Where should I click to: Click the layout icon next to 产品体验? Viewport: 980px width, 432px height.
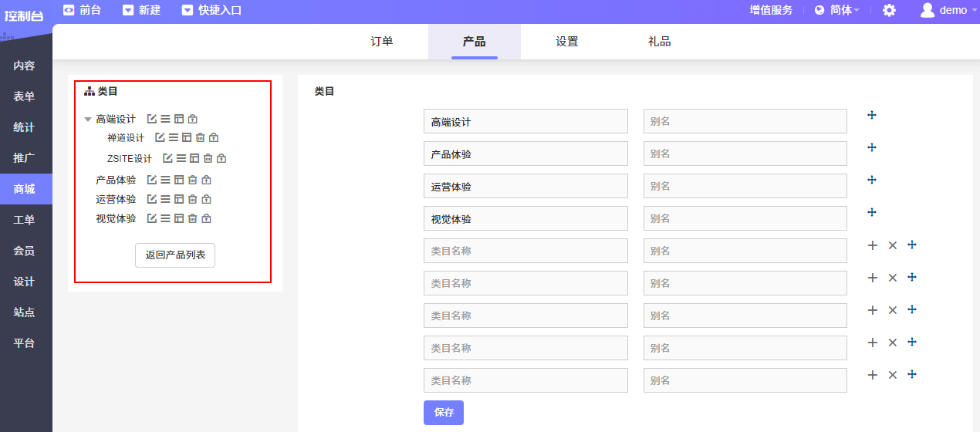tap(179, 180)
